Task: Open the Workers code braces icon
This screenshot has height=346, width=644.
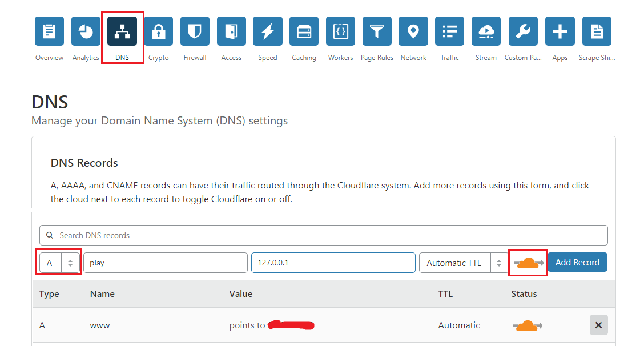Action: [341, 31]
